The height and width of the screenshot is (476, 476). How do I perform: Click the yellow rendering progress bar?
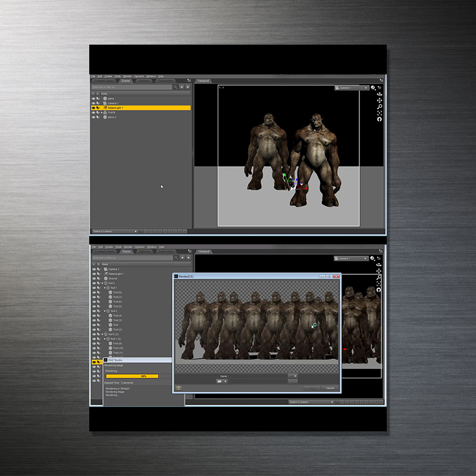click(x=132, y=376)
